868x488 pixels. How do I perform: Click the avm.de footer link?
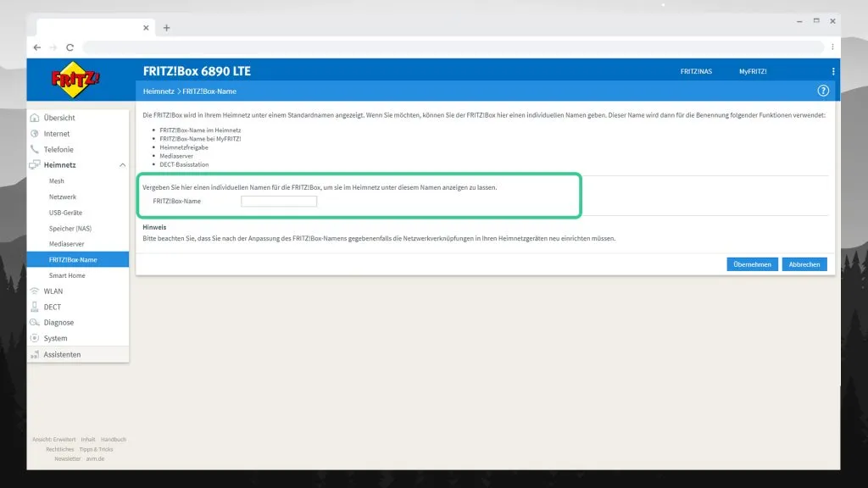coord(95,458)
